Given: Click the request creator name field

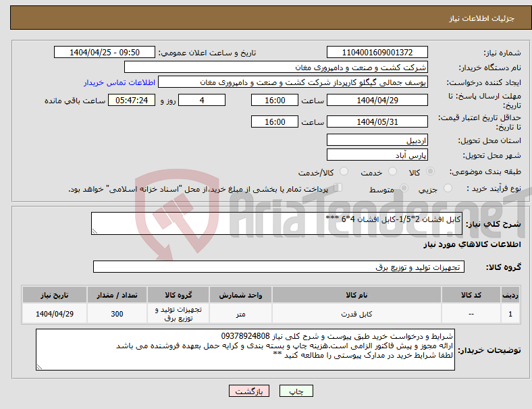Looking at the screenshot, I should coord(293,82).
